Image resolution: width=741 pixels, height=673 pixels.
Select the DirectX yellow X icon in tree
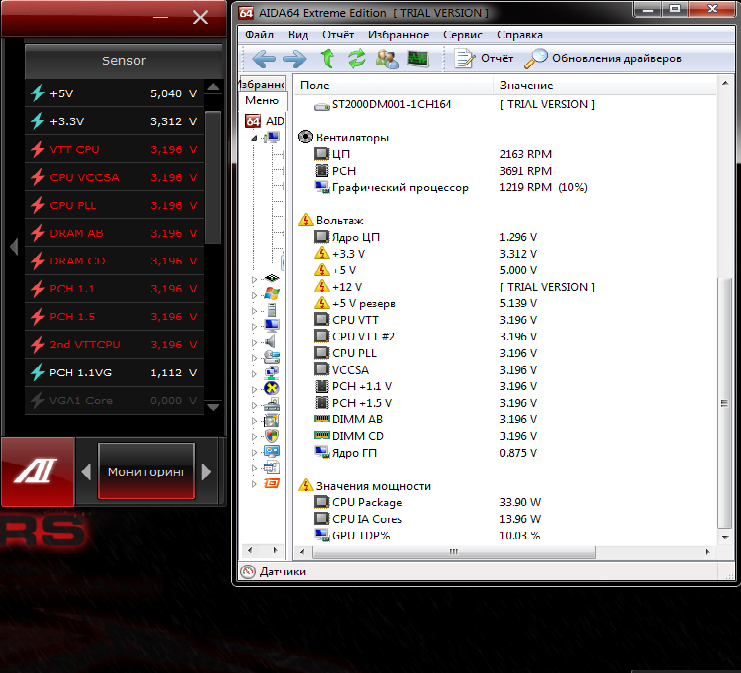point(272,388)
